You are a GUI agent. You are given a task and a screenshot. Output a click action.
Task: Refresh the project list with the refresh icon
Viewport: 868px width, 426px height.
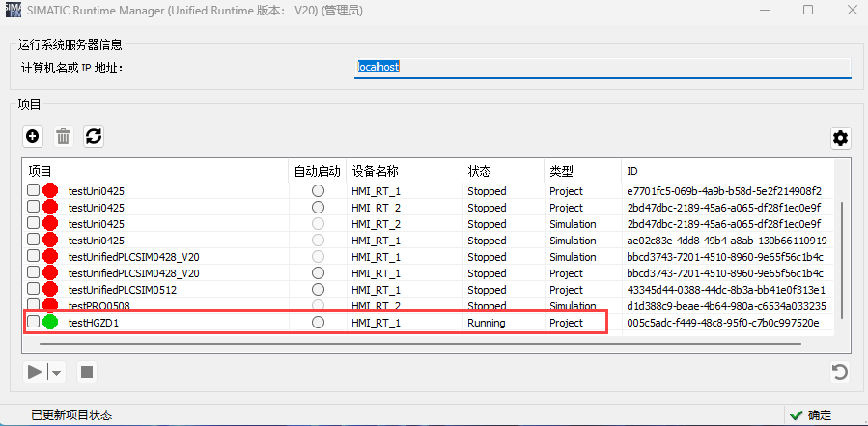point(94,136)
